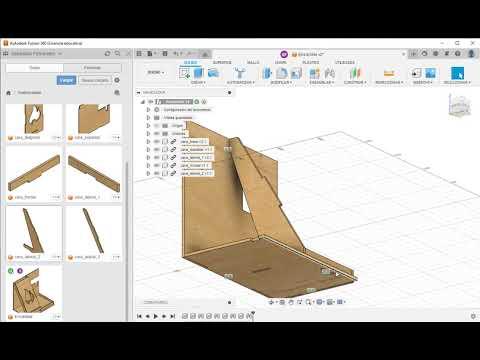Play the timeline animation
480x360 pixels.
[x=156, y=316]
